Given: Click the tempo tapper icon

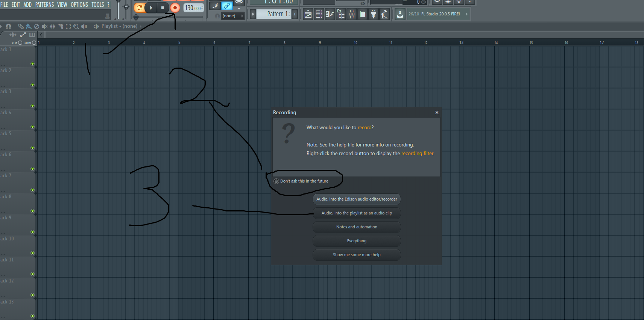Looking at the screenshot, I should 384,15.
